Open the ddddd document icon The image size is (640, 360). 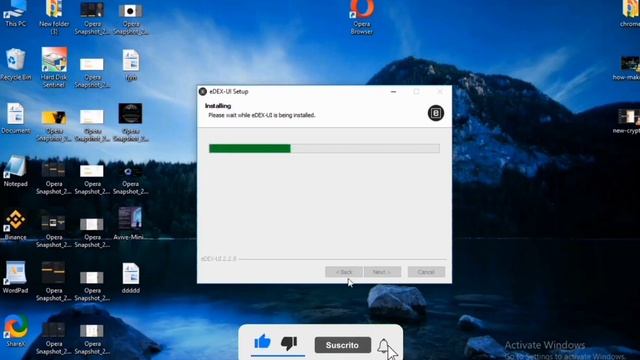[131, 278]
